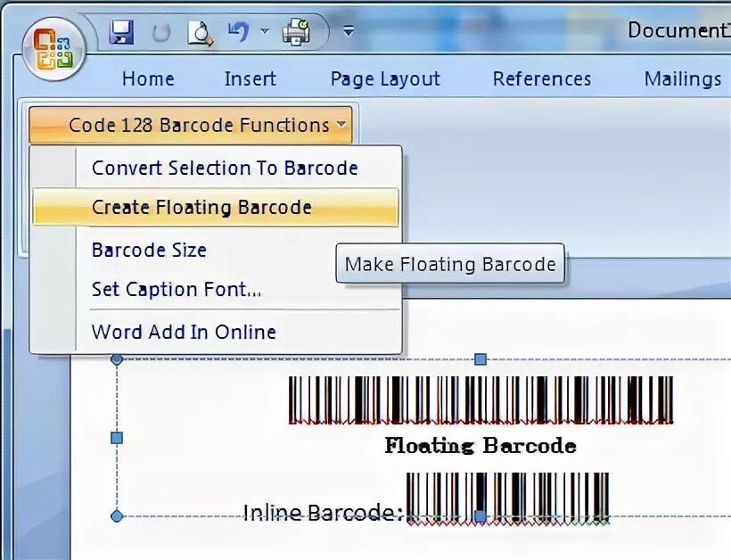Open the Mailings tab
Screen dimensions: 731x560
click(x=683, y=78)
